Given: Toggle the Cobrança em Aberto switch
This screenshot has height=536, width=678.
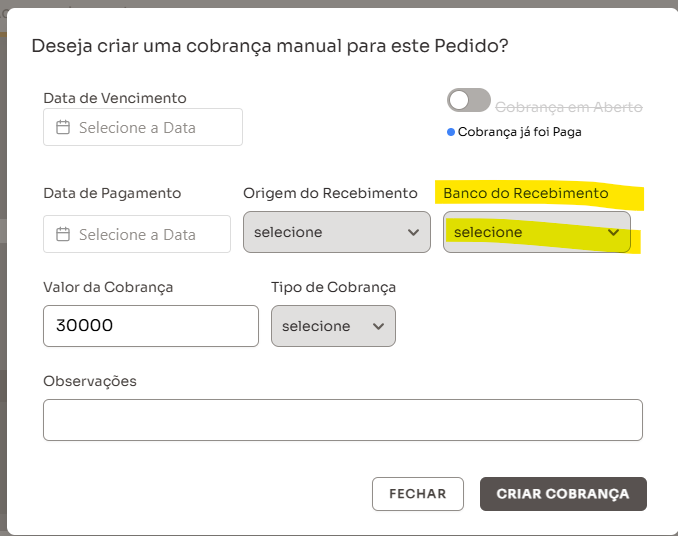Looking at the screenshot, I should [469, 101].
